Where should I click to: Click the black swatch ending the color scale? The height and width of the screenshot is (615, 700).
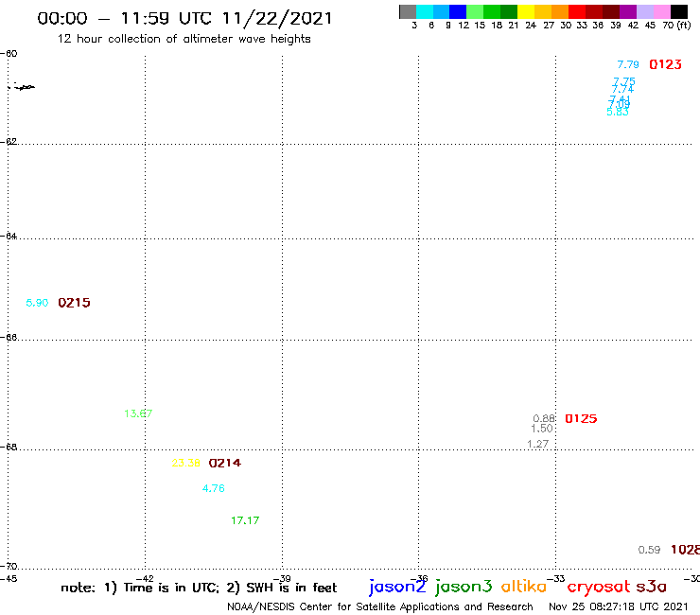[678, 11]
